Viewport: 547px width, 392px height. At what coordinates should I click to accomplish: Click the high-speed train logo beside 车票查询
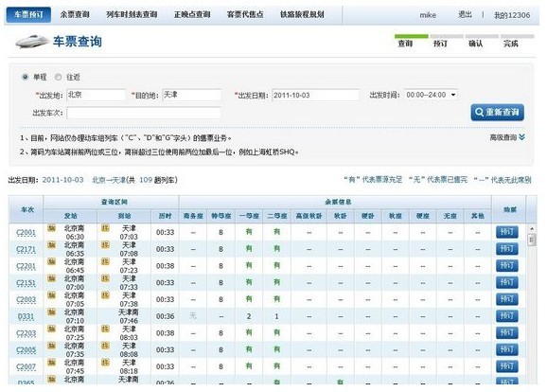32,42
